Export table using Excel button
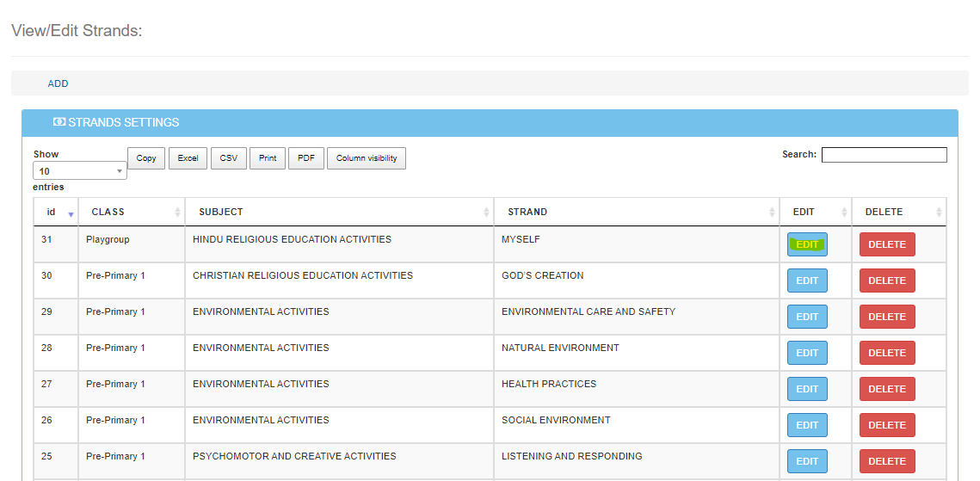Screen dimensions: 980x481 pyautogui.click(x=188, y=158)
